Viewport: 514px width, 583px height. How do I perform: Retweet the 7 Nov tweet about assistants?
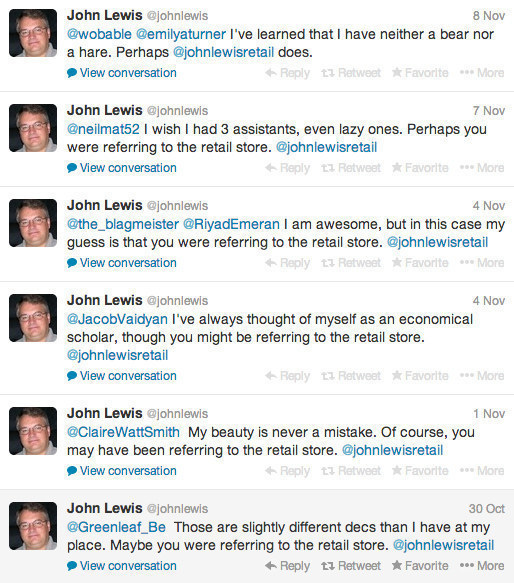351,168
